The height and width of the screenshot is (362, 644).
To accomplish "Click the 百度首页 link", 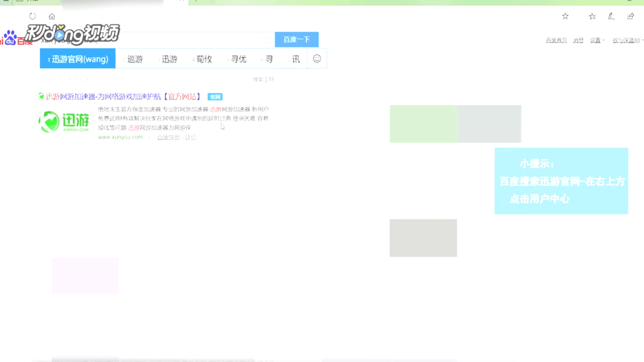I will [556, 40].
